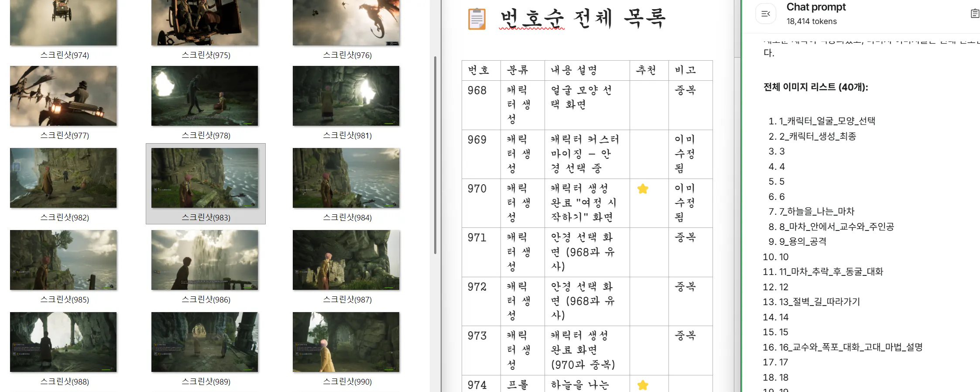
Task: Click the number cell 969
Action: tap(477, 140)
